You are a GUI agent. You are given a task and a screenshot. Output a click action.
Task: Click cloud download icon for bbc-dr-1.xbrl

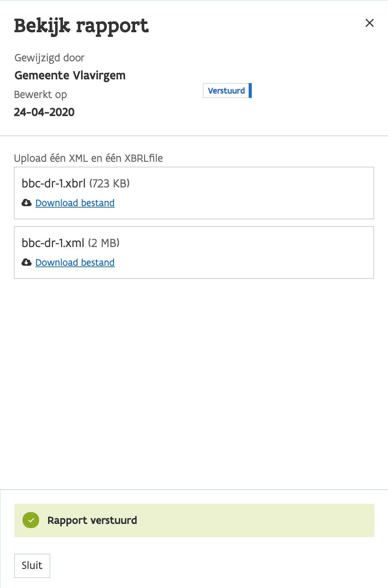click(x=26, y=203)
